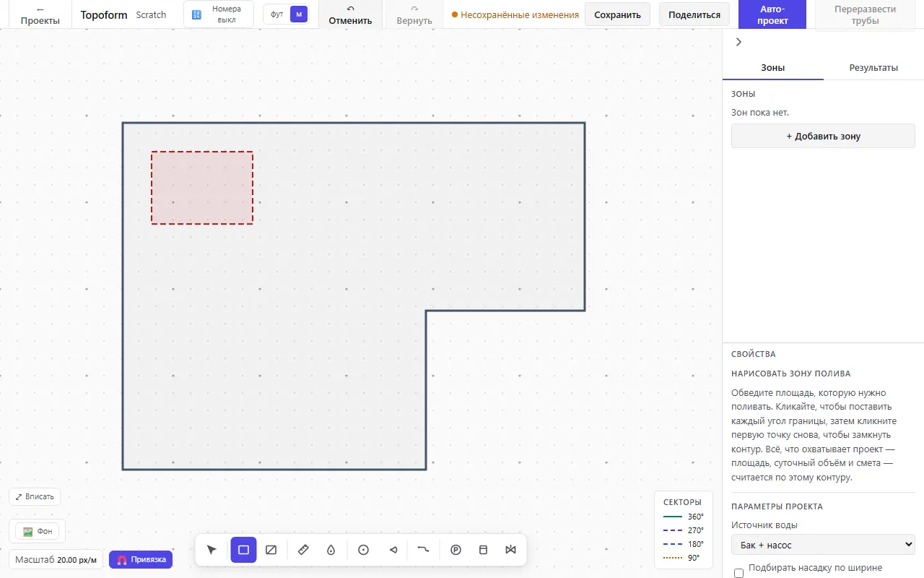The height and width of the screenshot is (578, 924).
Task: Select the full-circle sprinkler tool
Action: (364, 550)
